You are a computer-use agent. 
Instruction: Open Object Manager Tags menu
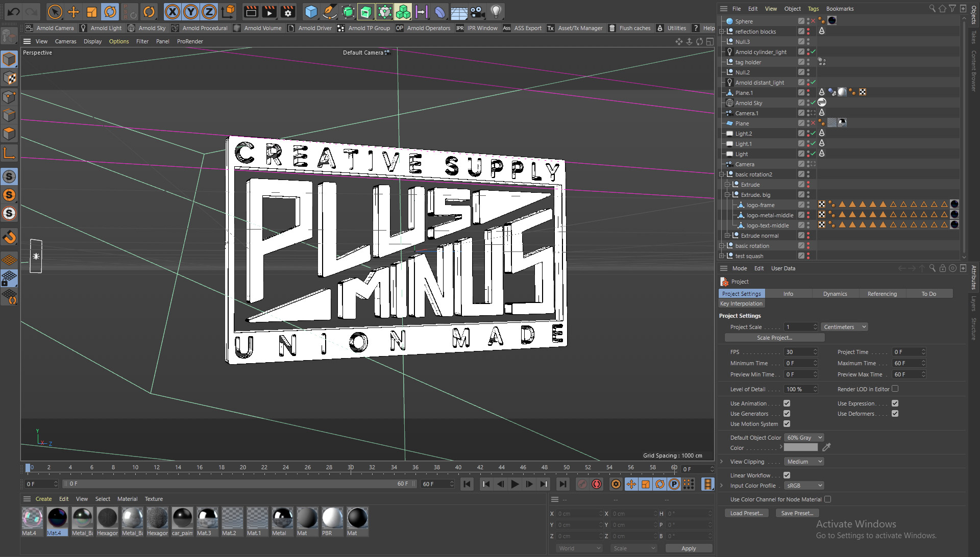coord(813,9)
